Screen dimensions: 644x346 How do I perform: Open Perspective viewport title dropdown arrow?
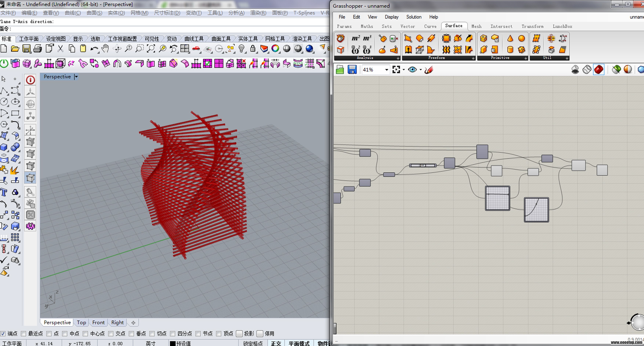coord(76,77)
